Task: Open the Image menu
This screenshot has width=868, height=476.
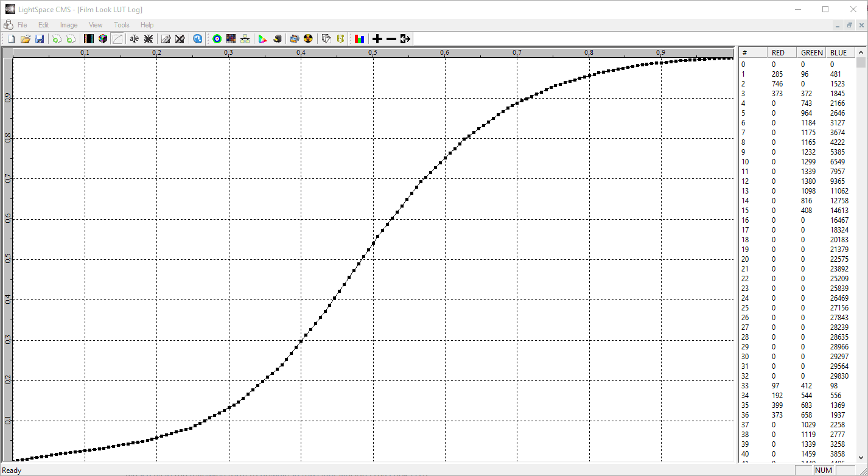Action: (69, 25)
